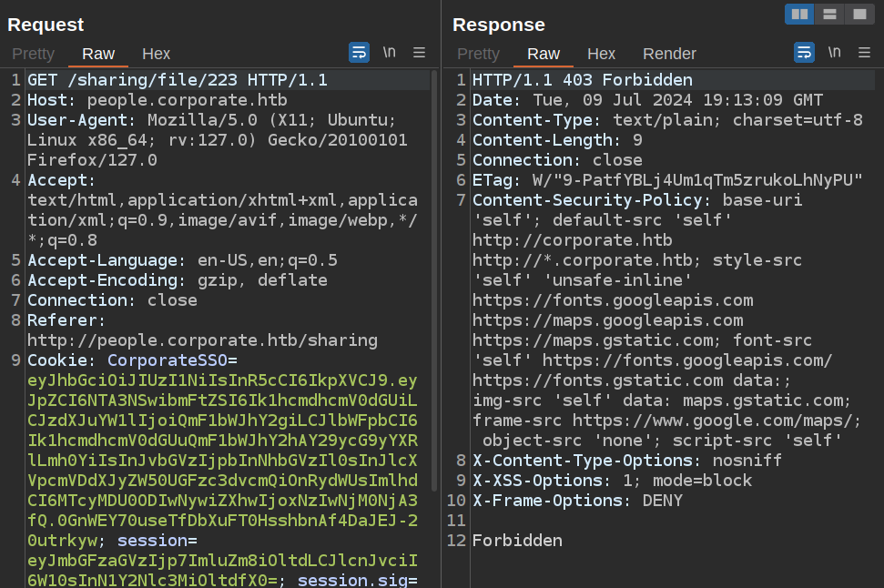Toggle word wrap in Response panel
The height and width of the screenshot is (588, 884).
pos(804,53)
